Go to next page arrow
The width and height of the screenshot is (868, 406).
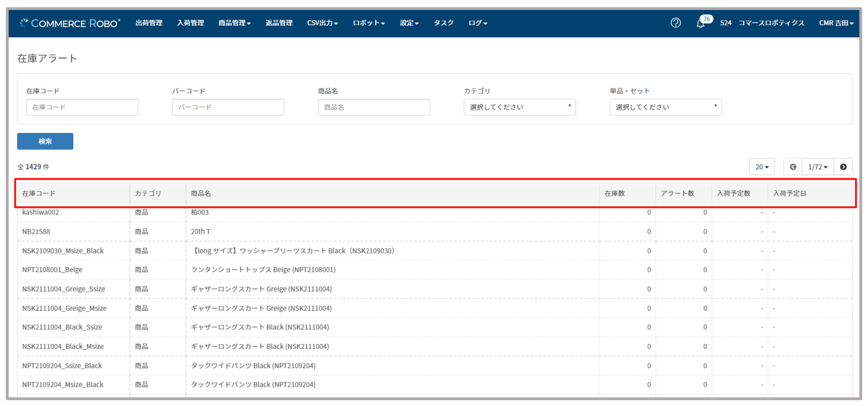843,167
